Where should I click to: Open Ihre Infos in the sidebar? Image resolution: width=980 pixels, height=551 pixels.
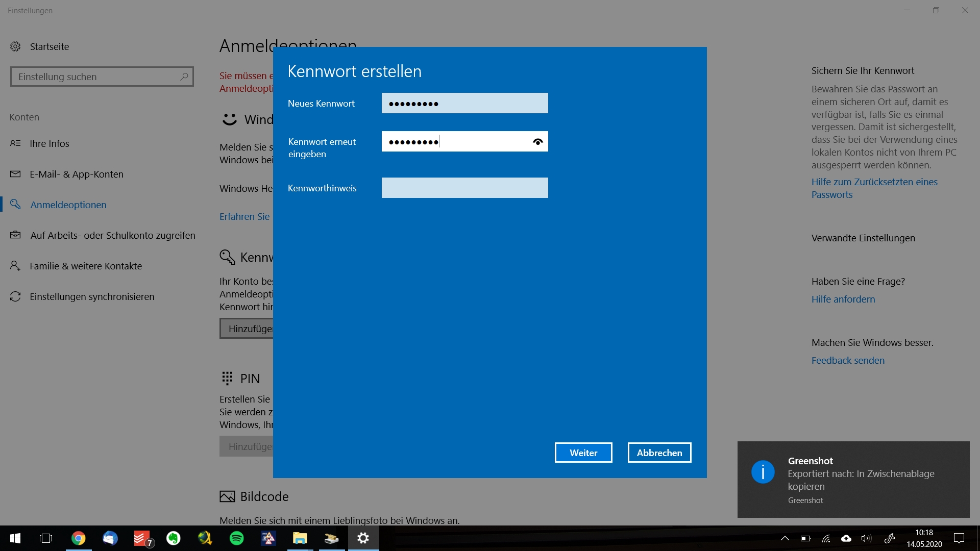49,143
